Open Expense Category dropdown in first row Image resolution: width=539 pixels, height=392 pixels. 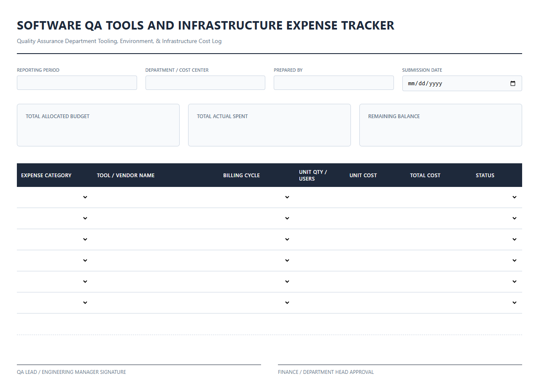pos(55,197)
